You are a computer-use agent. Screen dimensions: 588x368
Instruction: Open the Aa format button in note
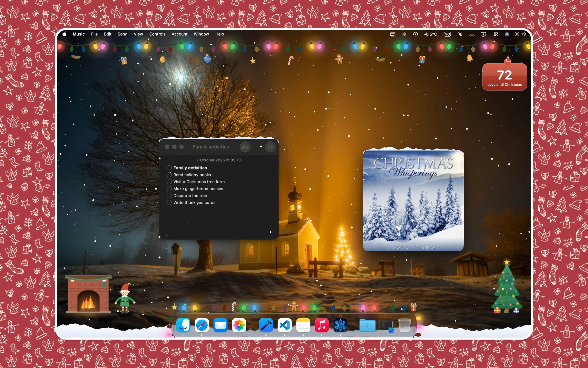pyautogui.click(x=245, y=147)
